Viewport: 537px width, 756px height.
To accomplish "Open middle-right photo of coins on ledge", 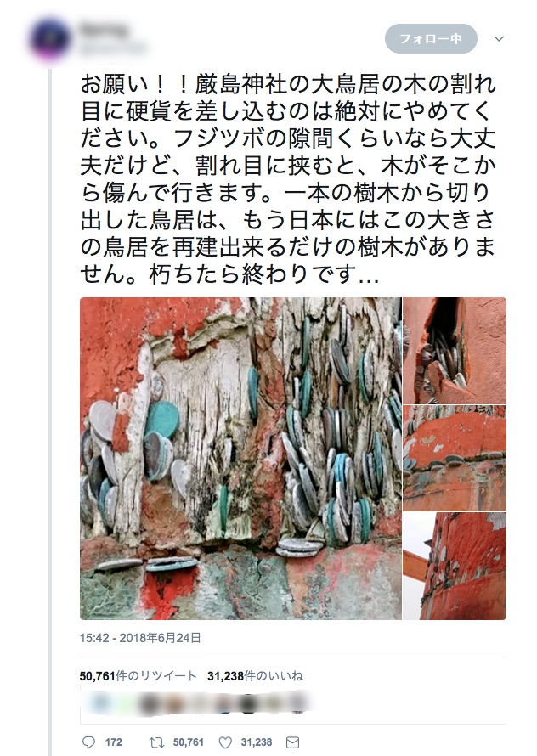I will [x=455, y=458].
